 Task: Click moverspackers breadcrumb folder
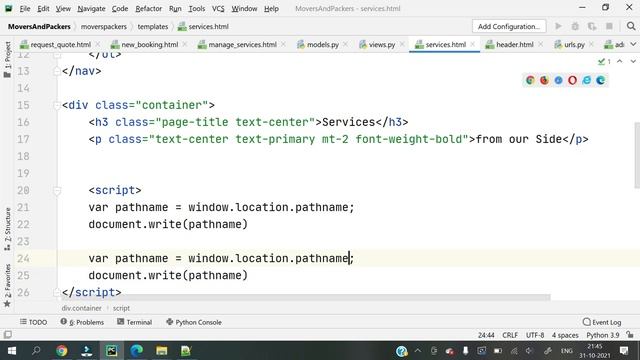click(x=104, y=27)
